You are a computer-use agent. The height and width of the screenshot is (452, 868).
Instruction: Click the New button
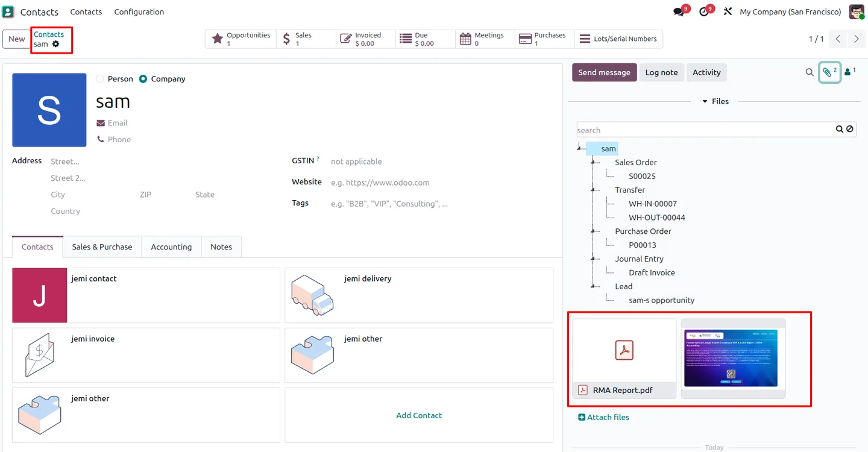click(17, 39)
